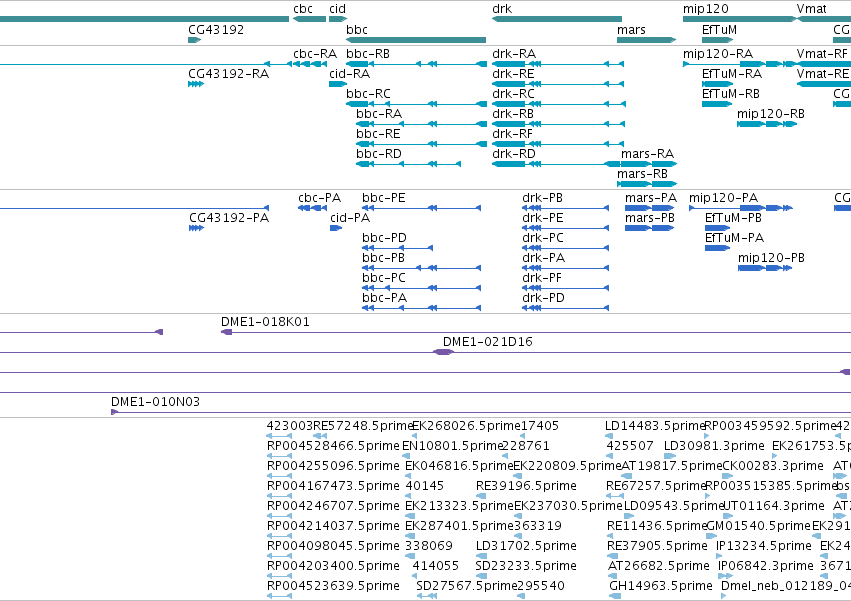Click protein label bbc-PB

(x=383, y=258)
